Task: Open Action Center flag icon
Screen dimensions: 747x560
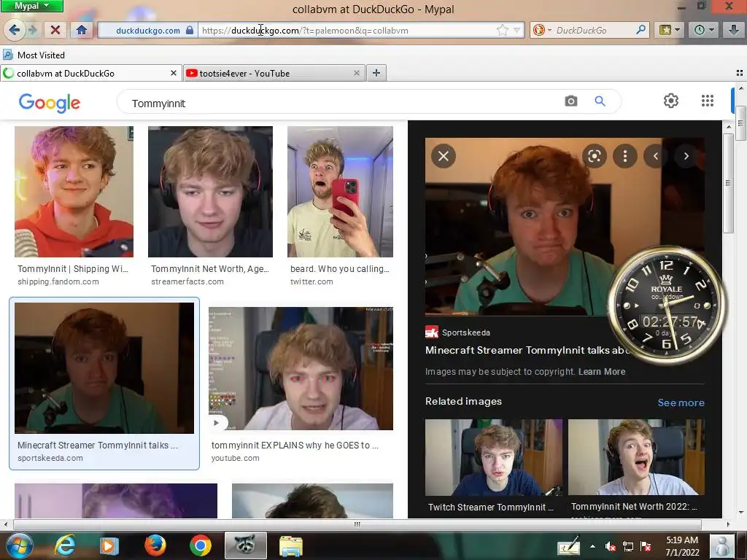Action: tap(646, 547)
